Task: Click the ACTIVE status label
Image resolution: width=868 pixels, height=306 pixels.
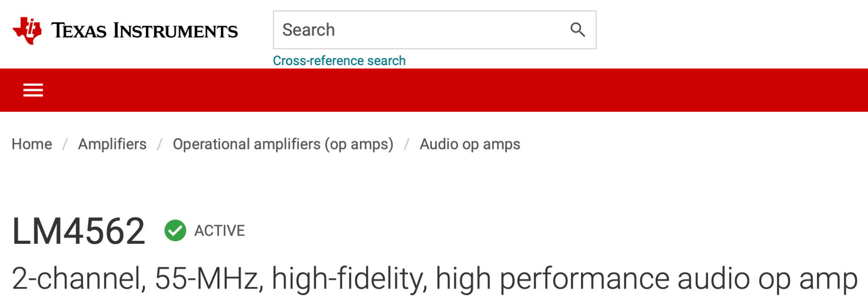Action: coord(220,231)
